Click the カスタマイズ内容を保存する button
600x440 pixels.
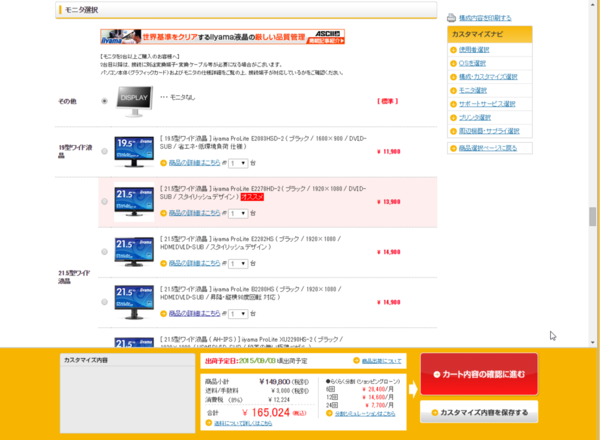point(479,412)
